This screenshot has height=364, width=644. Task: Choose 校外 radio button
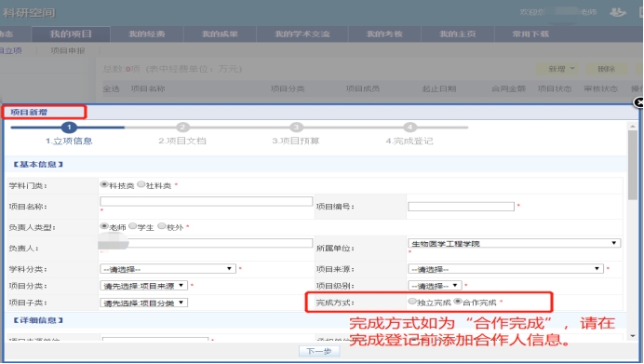[162, 226]
